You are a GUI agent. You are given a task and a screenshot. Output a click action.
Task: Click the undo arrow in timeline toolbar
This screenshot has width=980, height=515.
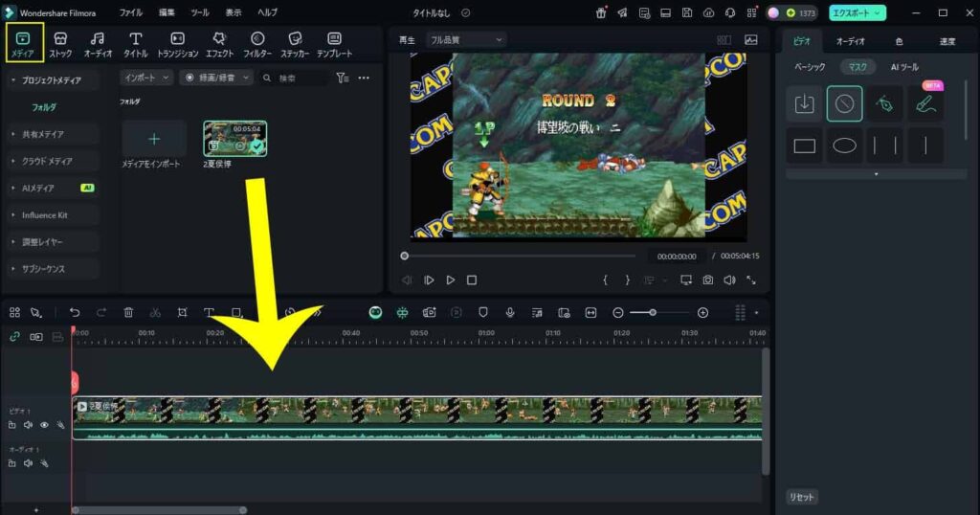pyautogui.click(x=75, y=312)
